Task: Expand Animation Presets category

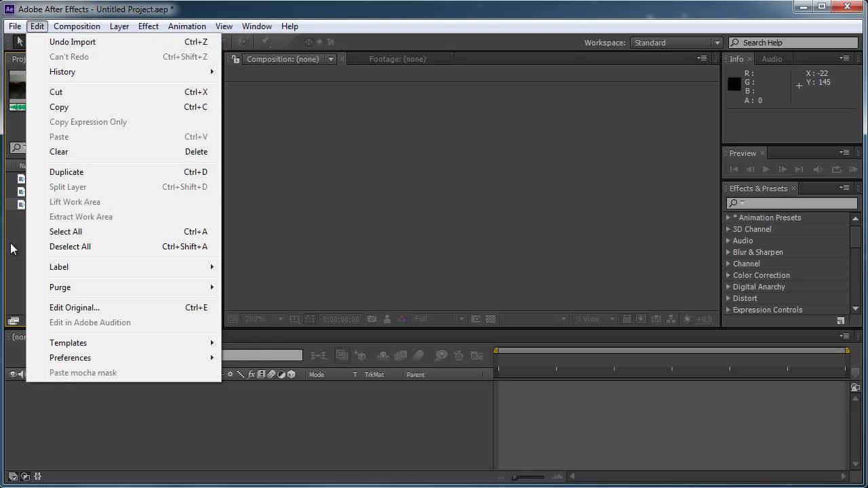Action: 728,218
